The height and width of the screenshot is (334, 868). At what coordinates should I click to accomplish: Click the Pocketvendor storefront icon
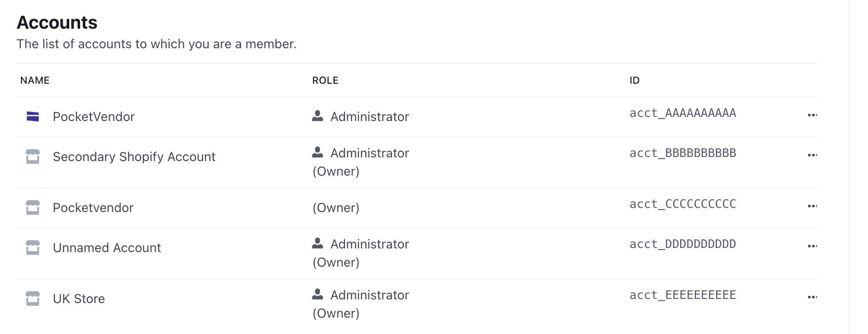(x=33, y=207)
